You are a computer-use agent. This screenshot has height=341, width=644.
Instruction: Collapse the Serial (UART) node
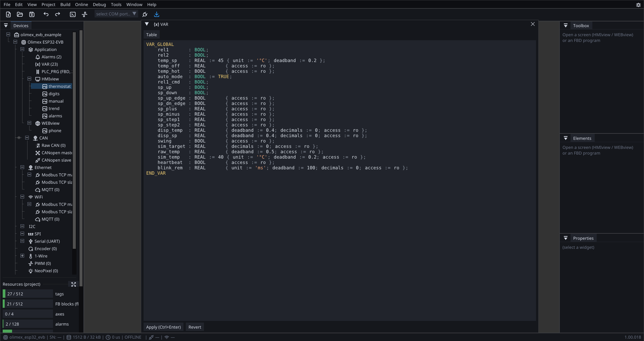22,241
